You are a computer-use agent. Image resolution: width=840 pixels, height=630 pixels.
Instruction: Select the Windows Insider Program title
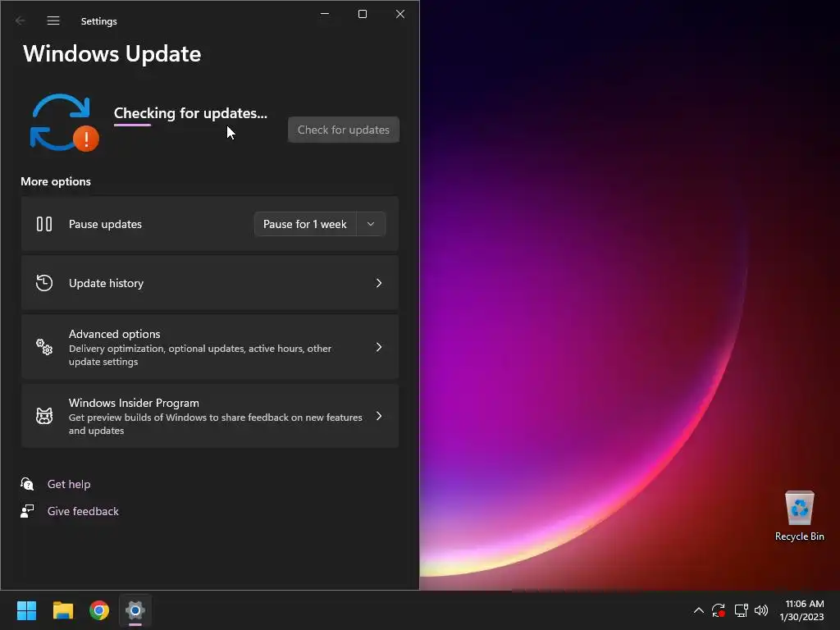134,403
